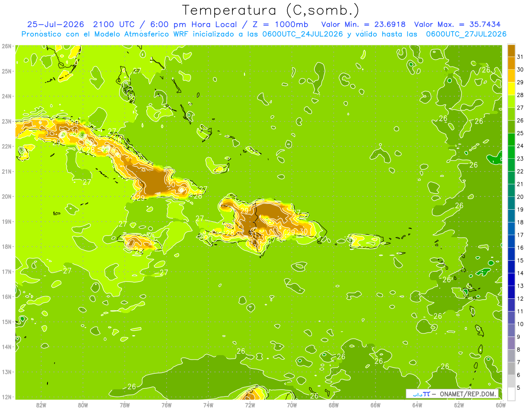Click the '80W' longitude axis label
The image size is (532, 411).
tap(83, 404)
